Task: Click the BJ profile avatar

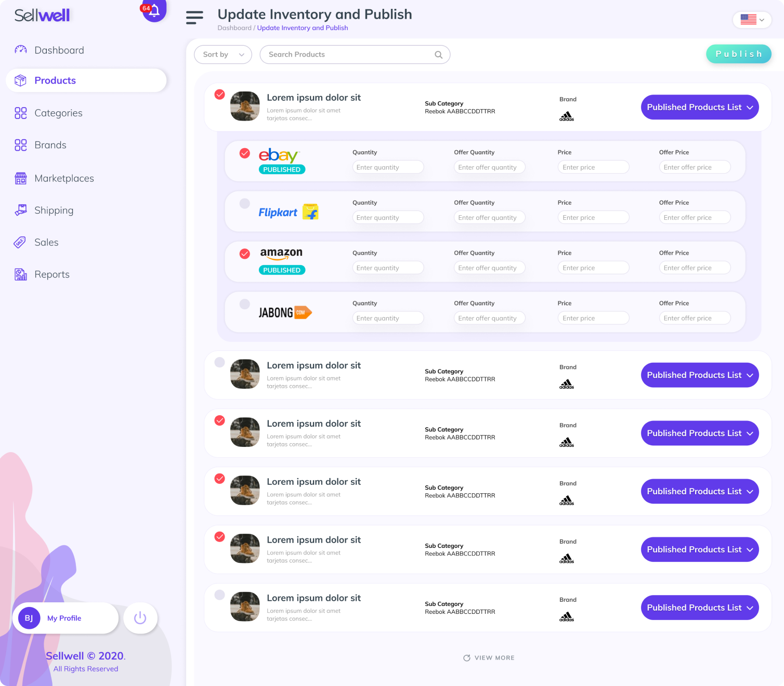Action: point(29,618)
